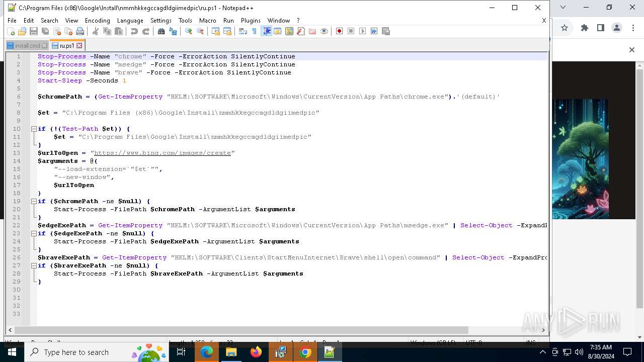Click the Copy toolbar icon
This screenshot has width=644, height=362.
pos(107,31)
